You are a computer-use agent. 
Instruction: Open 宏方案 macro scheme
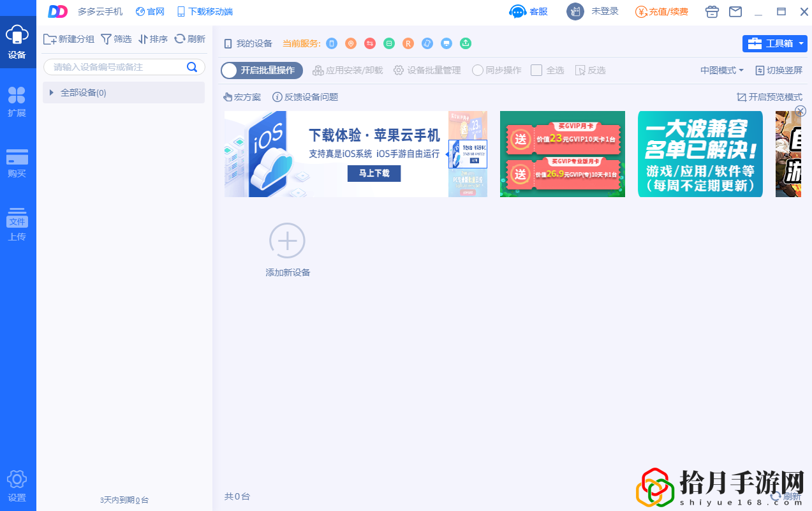242,97
